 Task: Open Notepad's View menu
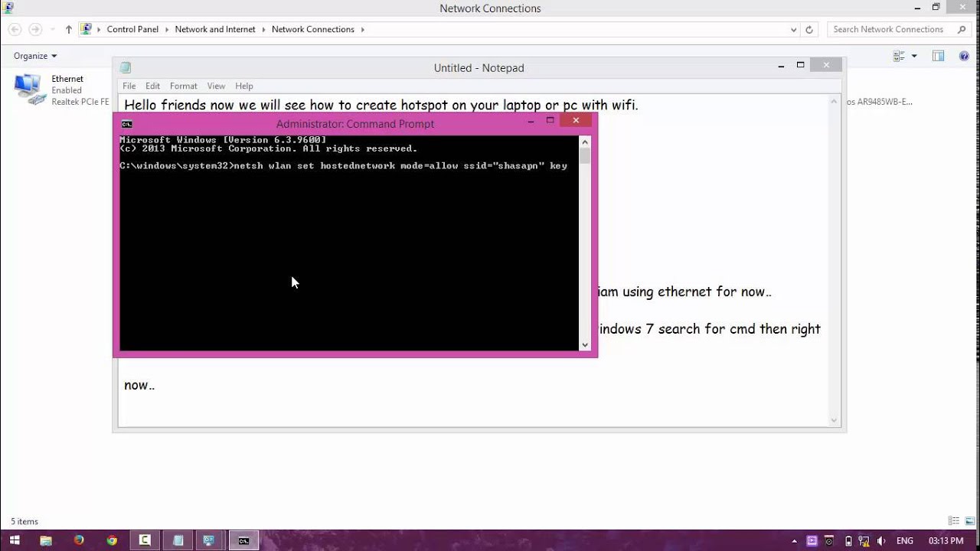coord(216,86)
